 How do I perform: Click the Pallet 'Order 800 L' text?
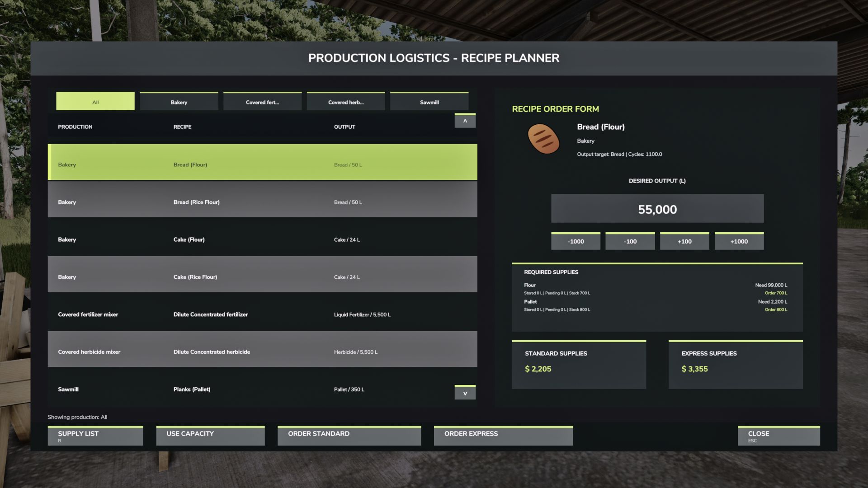coord(776,310)
